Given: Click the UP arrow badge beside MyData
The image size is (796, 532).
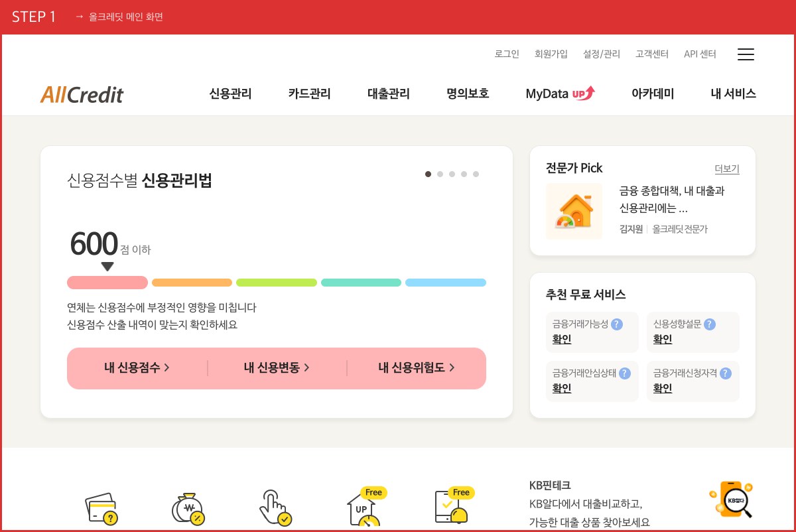Looking at the screenshot, I should pos(584,94).
